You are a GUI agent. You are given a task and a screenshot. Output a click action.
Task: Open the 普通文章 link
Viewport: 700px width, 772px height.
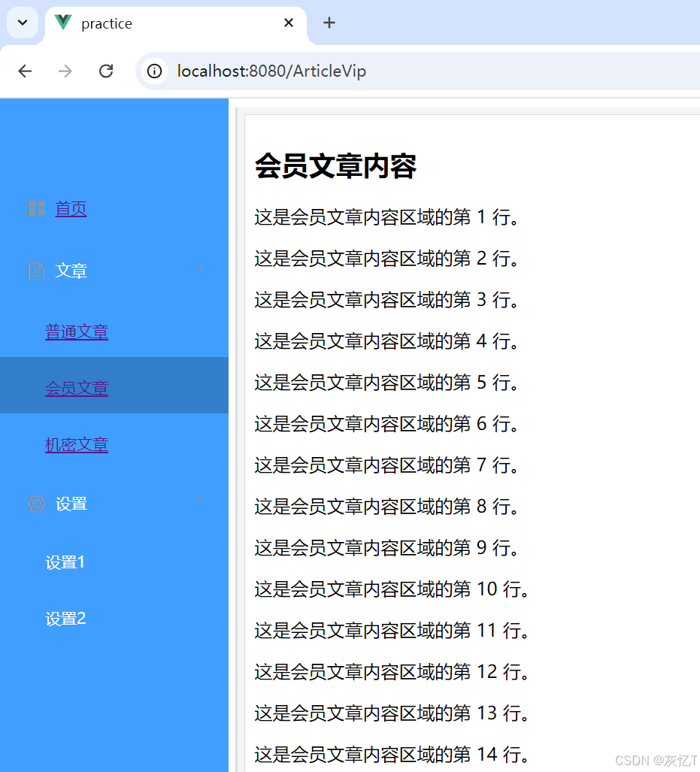pos(77,332)
